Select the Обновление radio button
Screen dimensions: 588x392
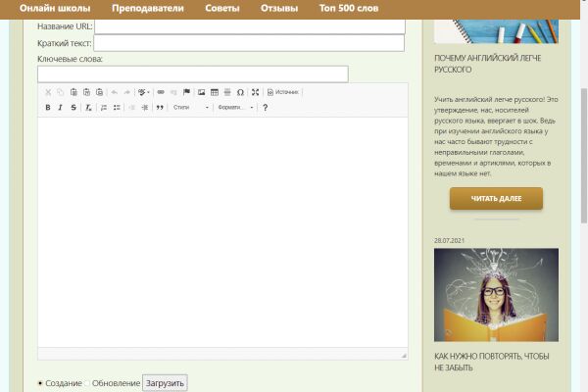(87, 383)
